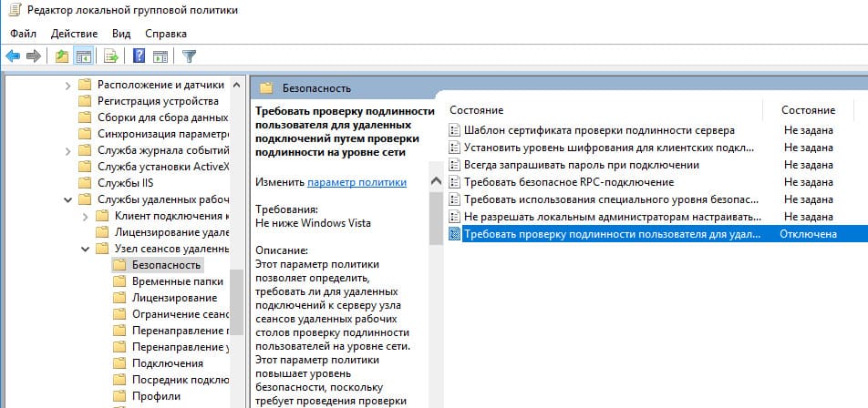This screenshot has height=408, width=868.
Task: Toggle the Show/Hide console tree icon
Action: click(x=84, y=56)
